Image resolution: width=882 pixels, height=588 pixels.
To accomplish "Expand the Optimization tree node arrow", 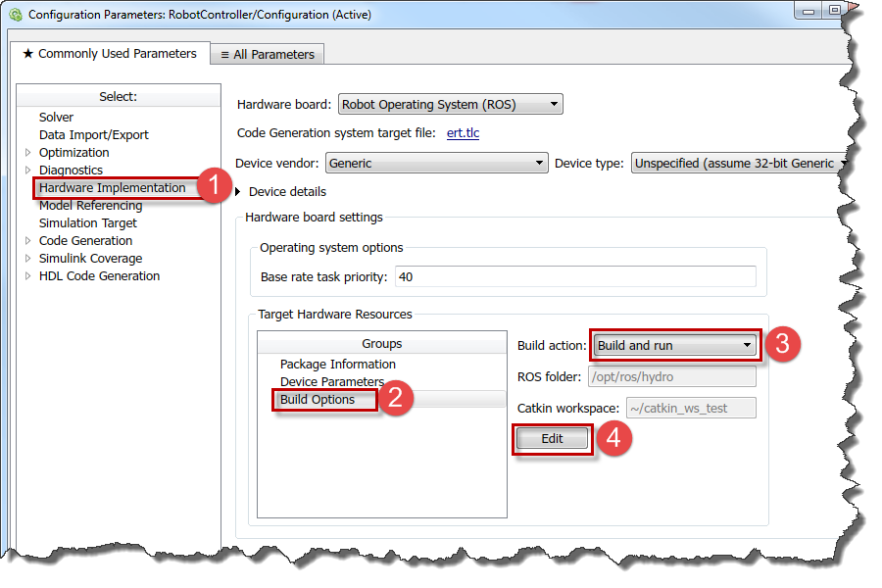I will pyautogui.click(x=28, y=153).
